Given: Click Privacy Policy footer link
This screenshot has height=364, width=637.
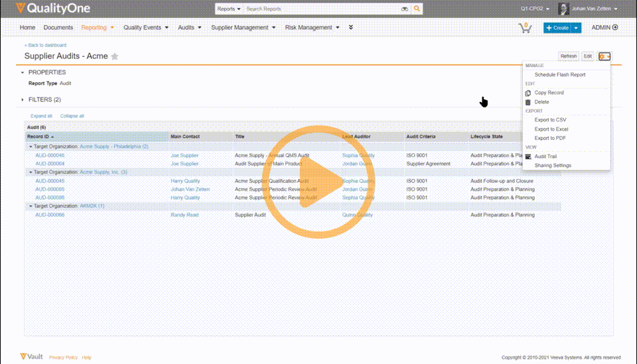Looking at the screenshot, I should tap(63, 357).
